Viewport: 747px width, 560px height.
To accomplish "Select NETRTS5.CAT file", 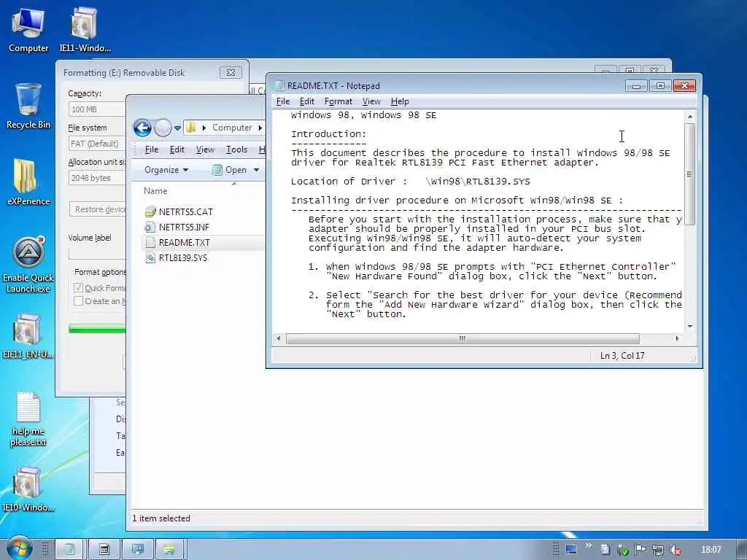I will [186, 212].
